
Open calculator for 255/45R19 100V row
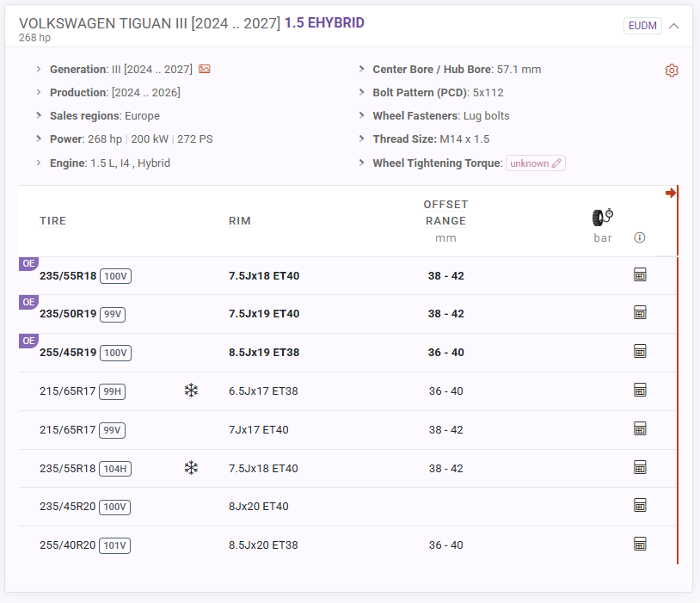(640, 352)
